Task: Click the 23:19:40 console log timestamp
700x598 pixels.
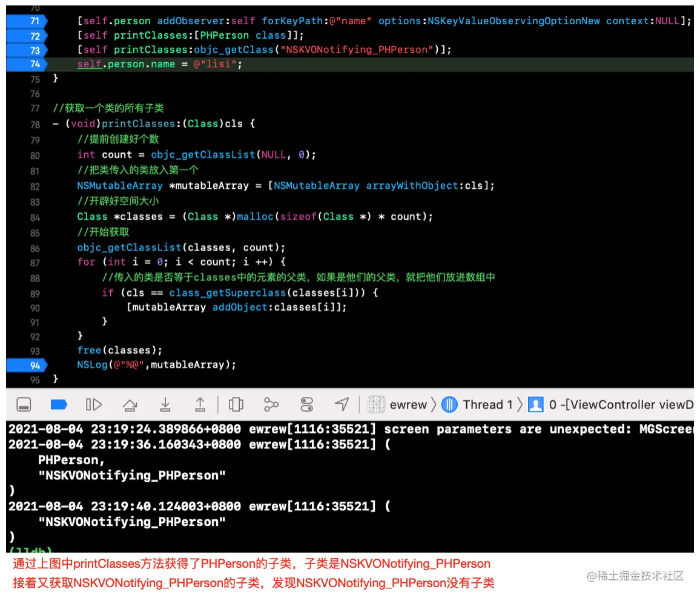Action: 125,506
